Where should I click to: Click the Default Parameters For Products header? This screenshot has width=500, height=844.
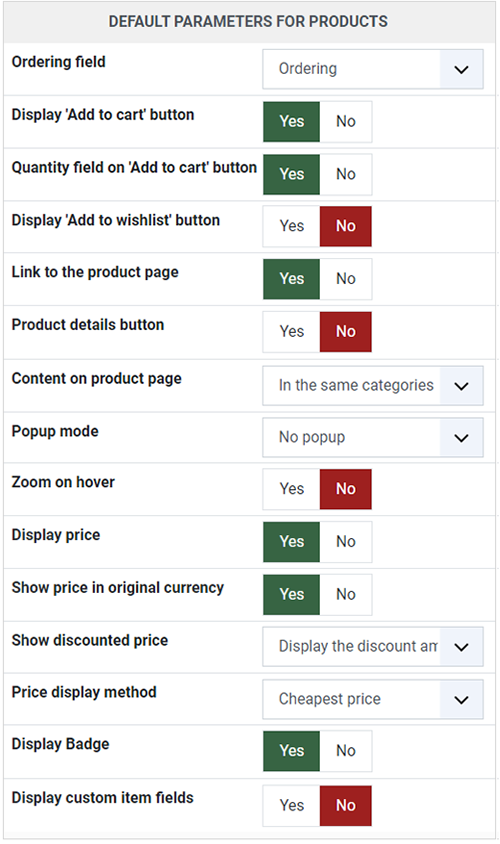click(249, 22)
